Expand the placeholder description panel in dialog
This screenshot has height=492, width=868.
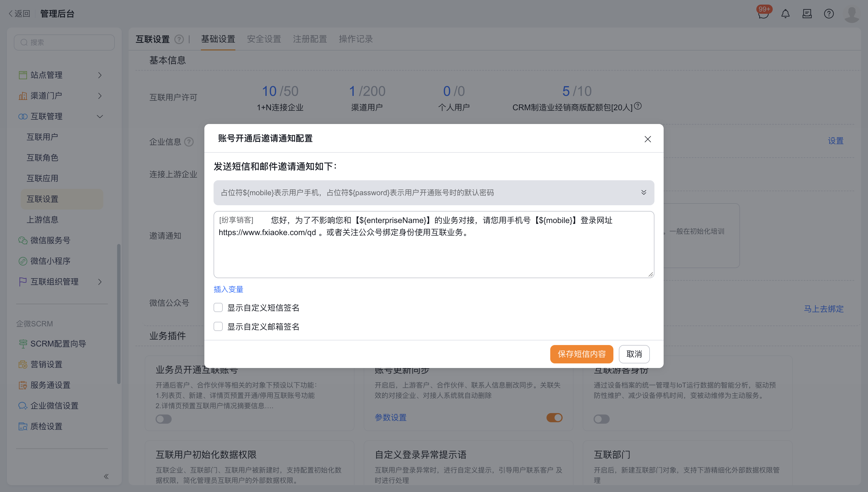[644, 192]
